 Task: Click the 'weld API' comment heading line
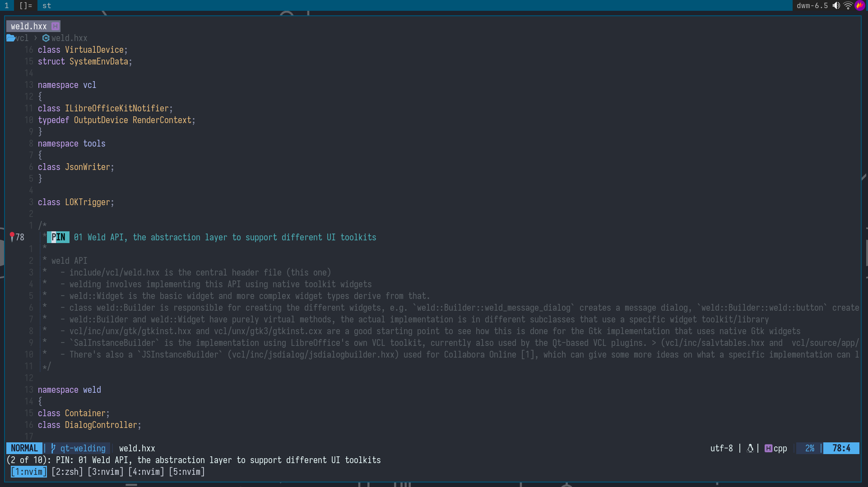point(69,261)
